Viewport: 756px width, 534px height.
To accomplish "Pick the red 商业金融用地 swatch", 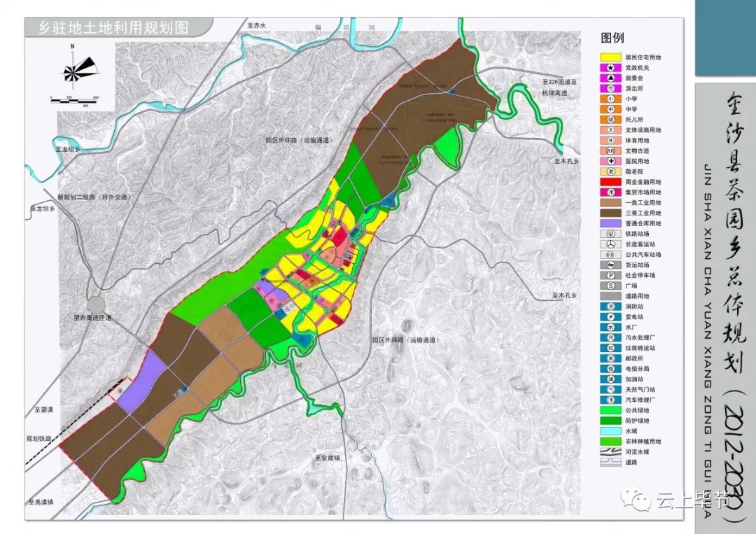I will point(610,182).
